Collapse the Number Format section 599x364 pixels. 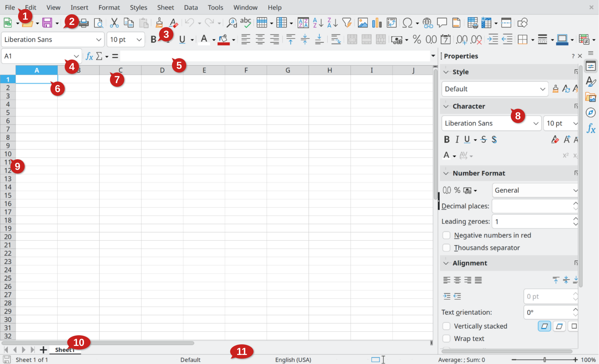pos(446,173)
